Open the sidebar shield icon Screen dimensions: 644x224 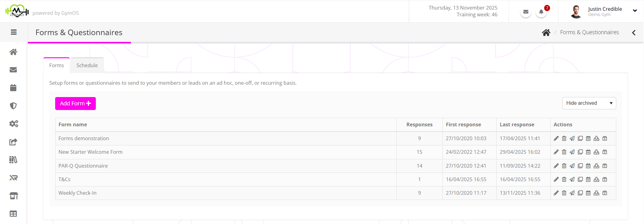click(x=13, y=106)
